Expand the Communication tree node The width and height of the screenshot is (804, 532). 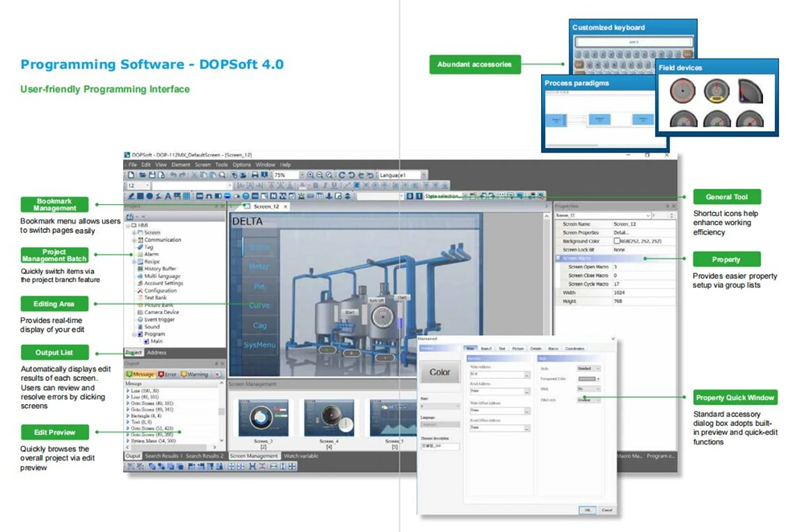click(134, 239)
